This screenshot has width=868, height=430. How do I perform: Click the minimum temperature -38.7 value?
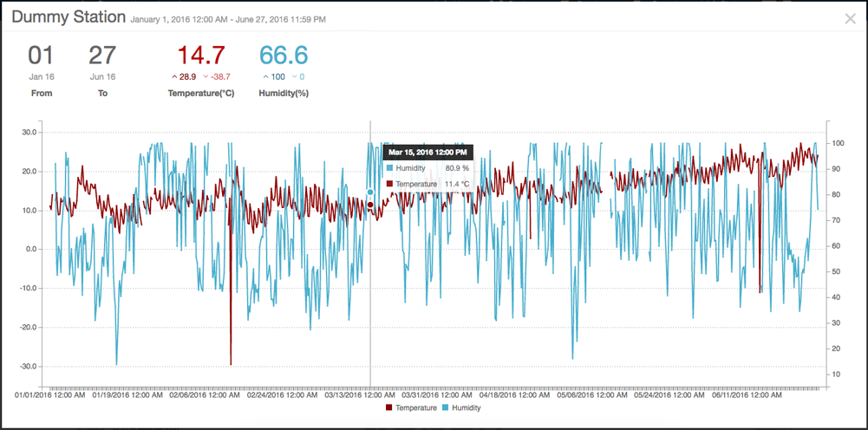[x=217, y=77]
